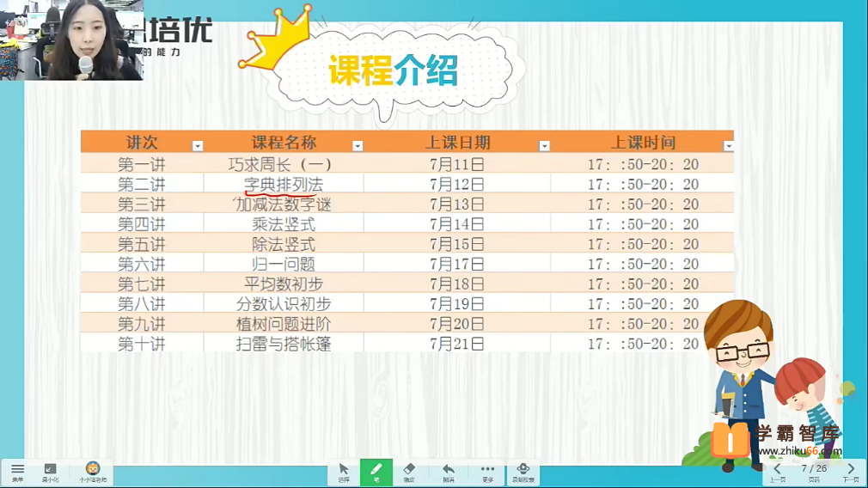Click the cell 第一讲

point(142,164)
